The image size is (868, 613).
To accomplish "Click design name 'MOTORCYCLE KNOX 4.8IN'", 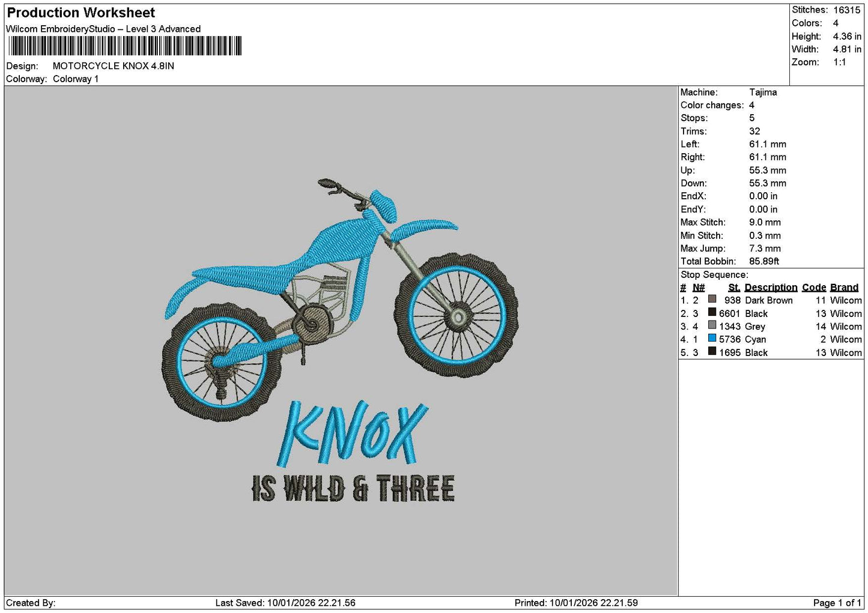I will 114,66.
